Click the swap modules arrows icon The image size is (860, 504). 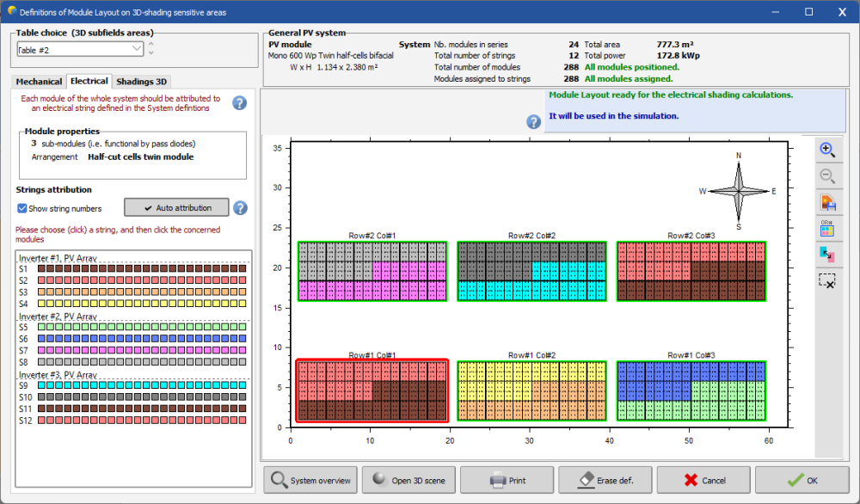tap(827, 255)
